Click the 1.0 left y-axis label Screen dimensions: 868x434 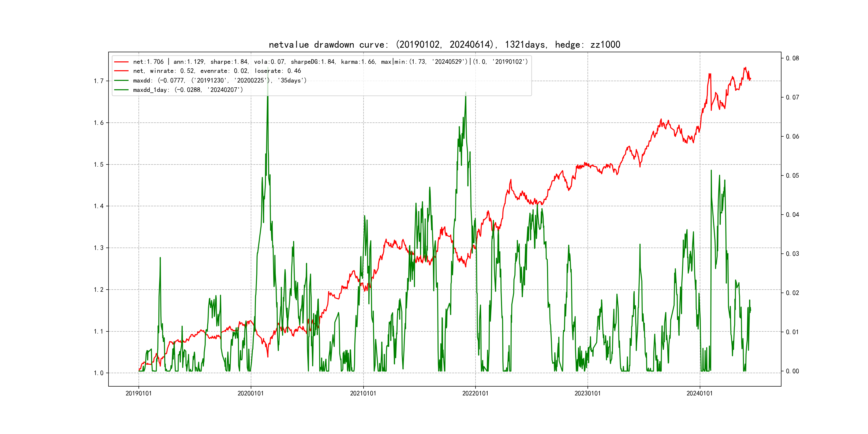98,373
